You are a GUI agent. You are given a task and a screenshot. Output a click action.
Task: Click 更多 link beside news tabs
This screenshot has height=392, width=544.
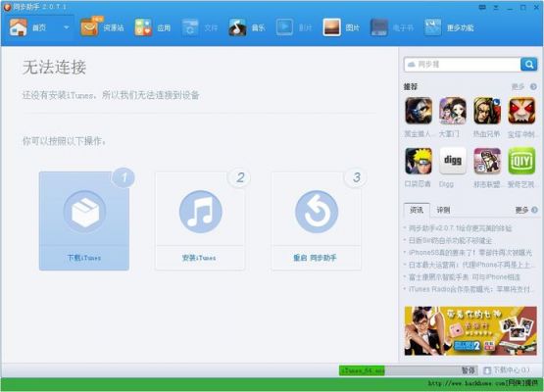[x=521, y=210]
